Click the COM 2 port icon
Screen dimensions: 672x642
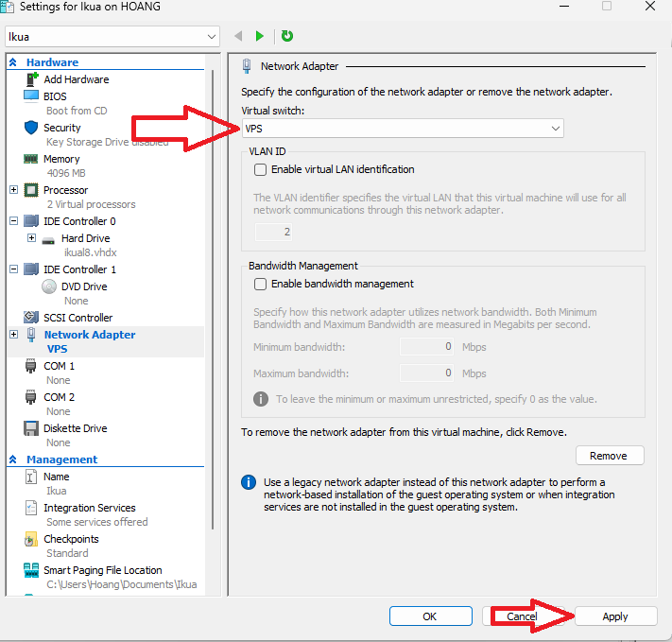point(31,397)
